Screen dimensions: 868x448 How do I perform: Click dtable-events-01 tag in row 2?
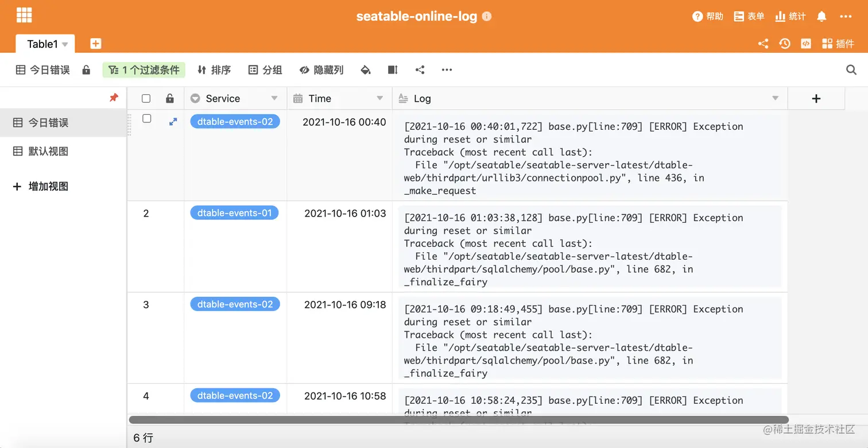pos(234,213)
